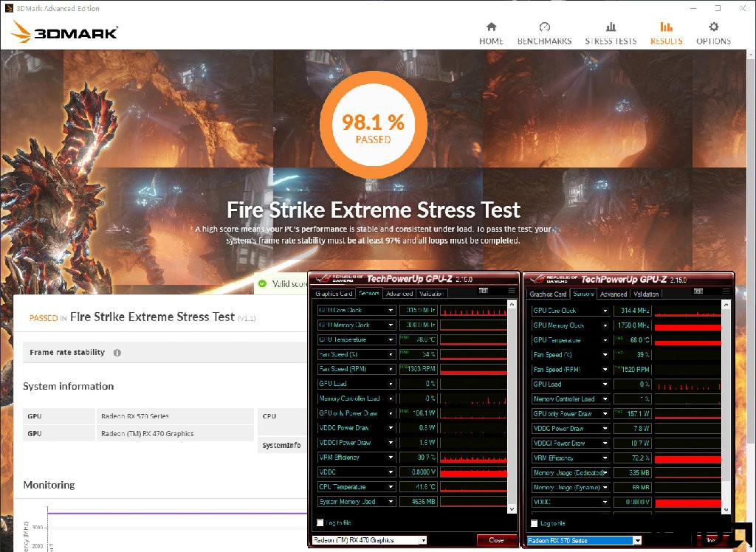
Task: Click the Close button in RX 470 GPU-Z window
Action: pyautogui.click(x=496, y=540)
